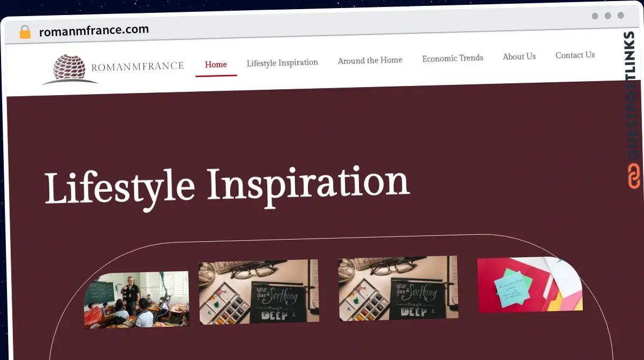Open the first watercolor palette and glasses thumbnail
Viewport: 644px width, 360px height.
259,292
